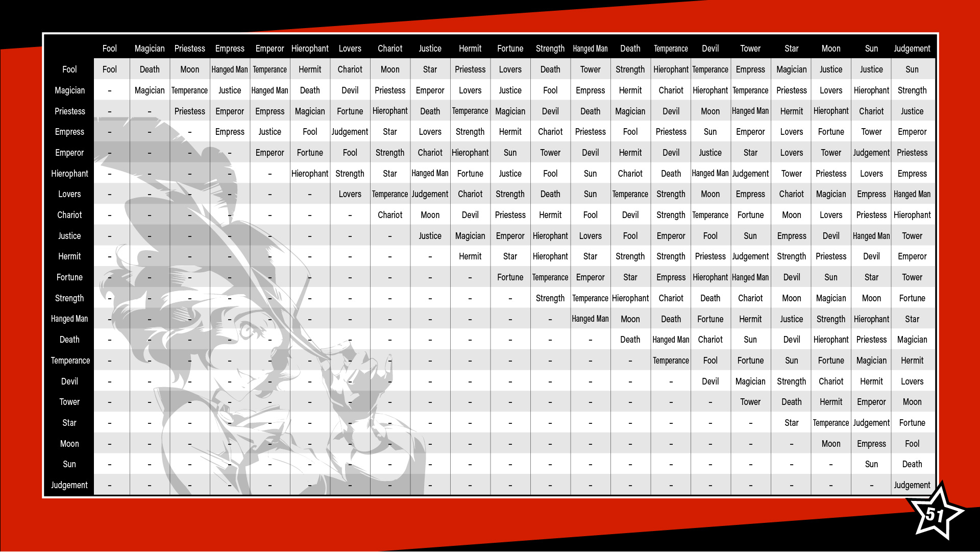
Task: Open the Chariot and Justice fusion menu
Action: pos(430,215)
